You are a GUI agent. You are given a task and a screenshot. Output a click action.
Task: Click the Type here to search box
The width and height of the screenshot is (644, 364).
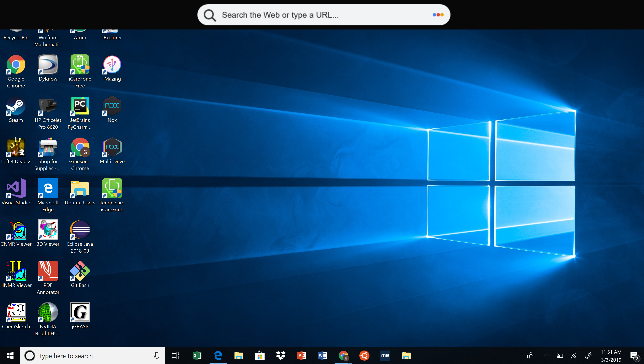click(x=93, y=356)
